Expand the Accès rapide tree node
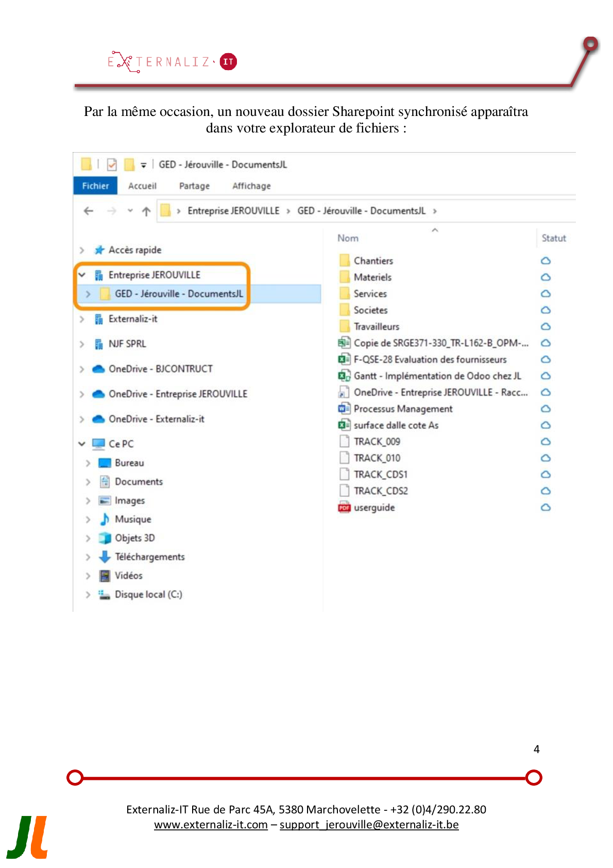613x868 pixels. (82, 250)
